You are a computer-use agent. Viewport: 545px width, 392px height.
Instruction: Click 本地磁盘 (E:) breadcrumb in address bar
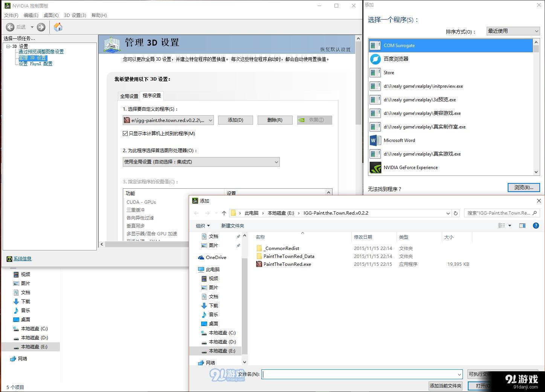point(281,213)
